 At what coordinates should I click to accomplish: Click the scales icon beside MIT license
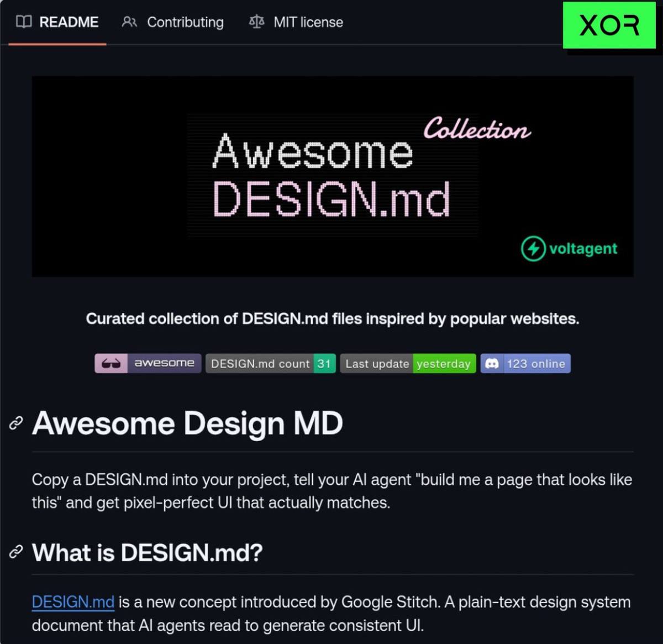256,22
